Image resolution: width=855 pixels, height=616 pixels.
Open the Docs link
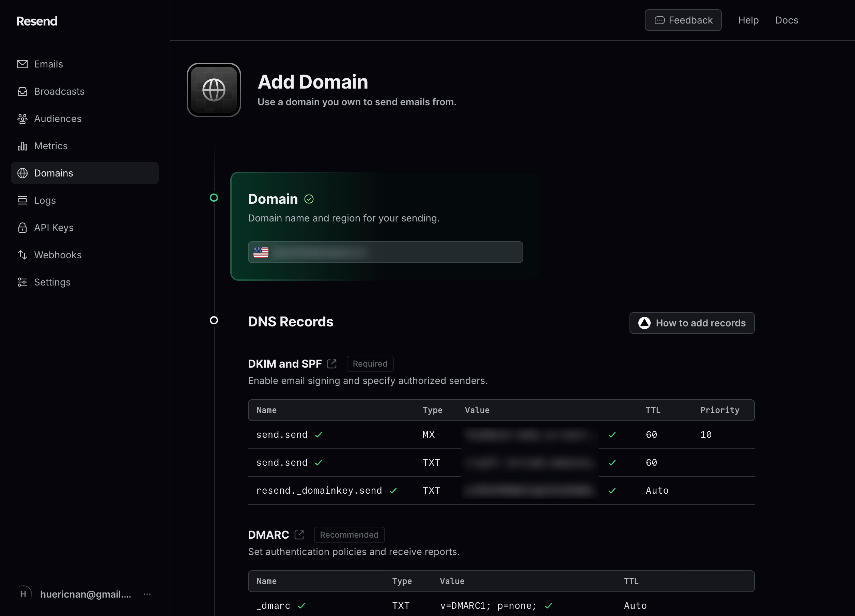787,20
